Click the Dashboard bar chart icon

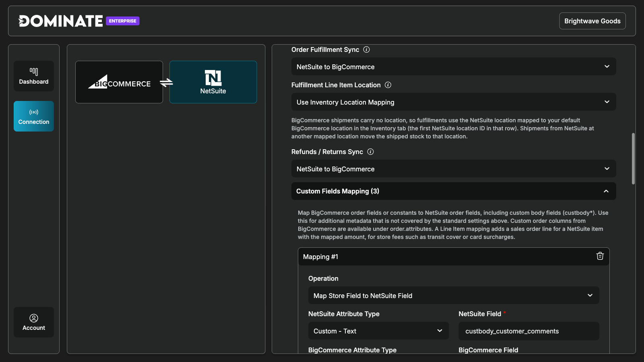34,72
